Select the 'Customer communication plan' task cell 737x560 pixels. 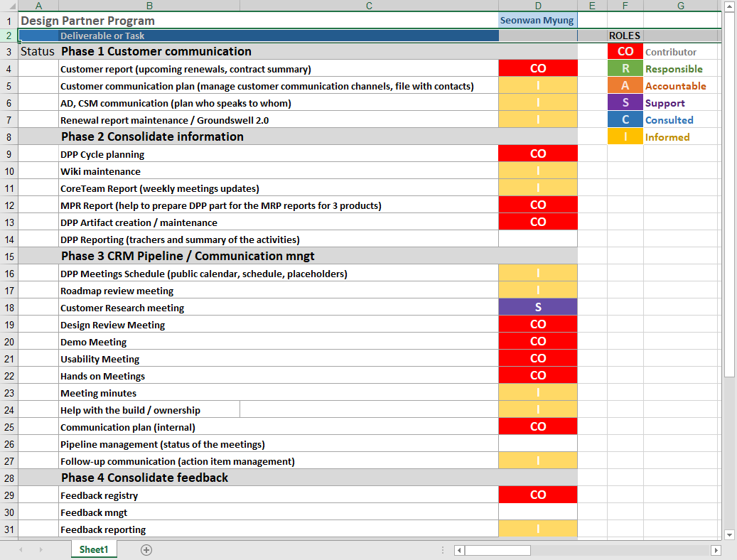tap(279, 86)
